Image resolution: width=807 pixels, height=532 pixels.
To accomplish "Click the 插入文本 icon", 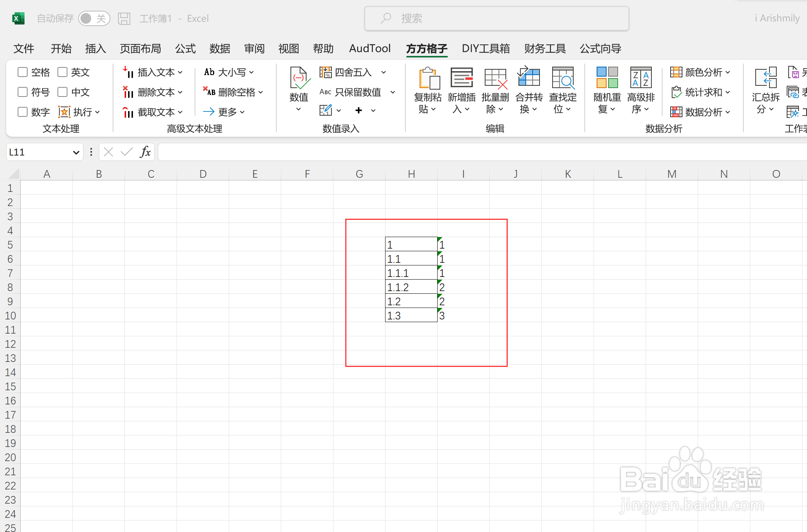I will [x=128, y=72].
